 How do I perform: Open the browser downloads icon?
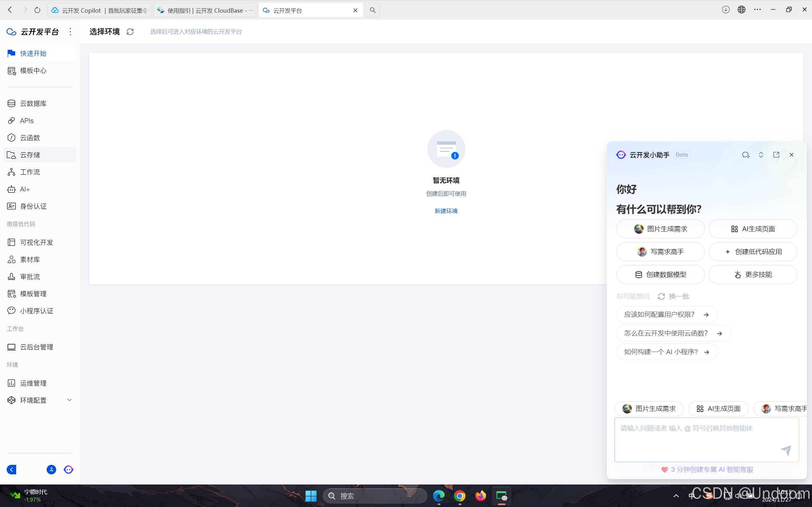(726, 10)
